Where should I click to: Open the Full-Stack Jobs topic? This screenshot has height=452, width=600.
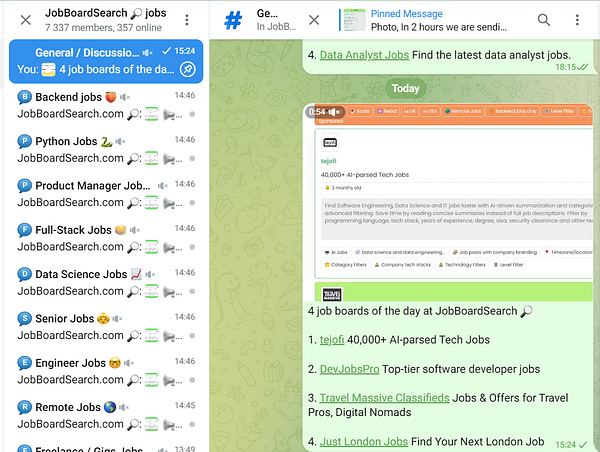click(106, 238)
